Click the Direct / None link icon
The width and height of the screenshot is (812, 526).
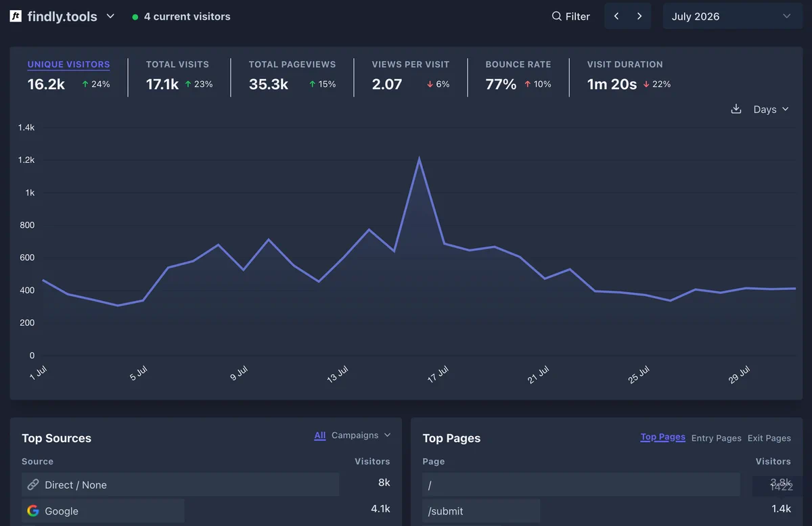(x=33, y=485)
